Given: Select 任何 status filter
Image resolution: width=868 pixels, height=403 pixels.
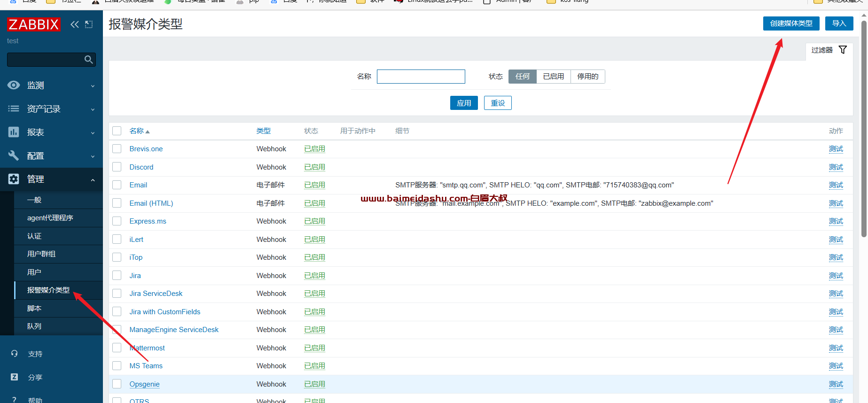Looking at the screenshot, I should click(x=522, y=77).
